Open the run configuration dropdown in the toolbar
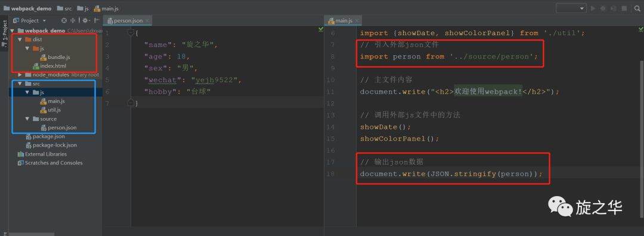Viewport: 644px width, 236px height. tap(571, 8)
